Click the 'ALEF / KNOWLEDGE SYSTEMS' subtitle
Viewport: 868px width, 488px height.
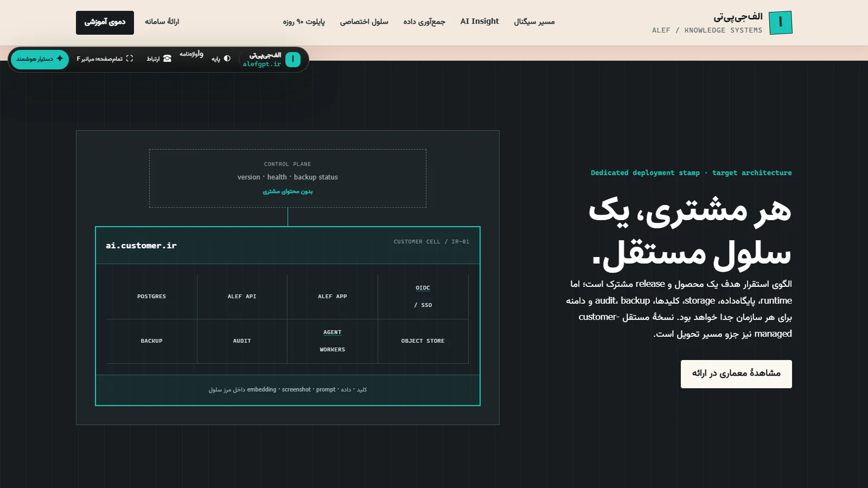(x=707, y=30)
